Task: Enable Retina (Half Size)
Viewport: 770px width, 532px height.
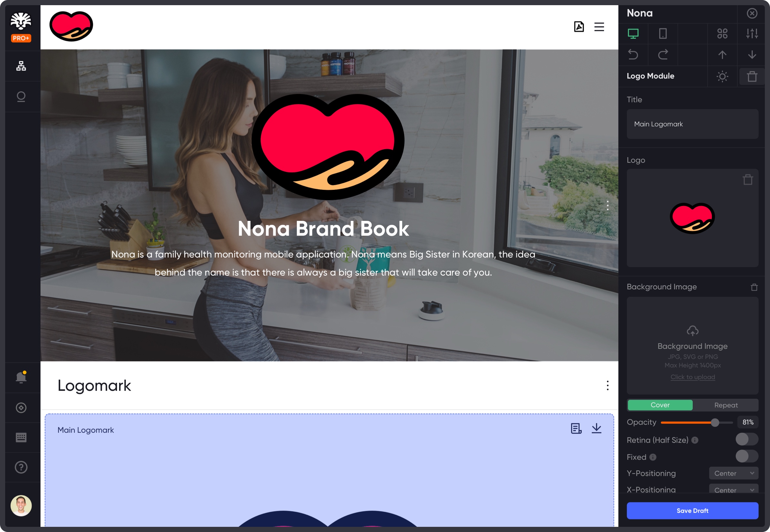Action: [x=746, y=439]
